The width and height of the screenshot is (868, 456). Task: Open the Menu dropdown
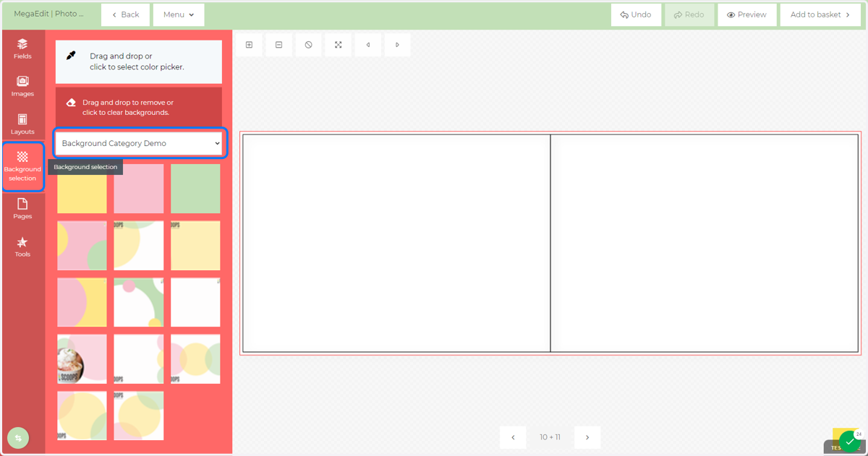click(x=179, y=14)
